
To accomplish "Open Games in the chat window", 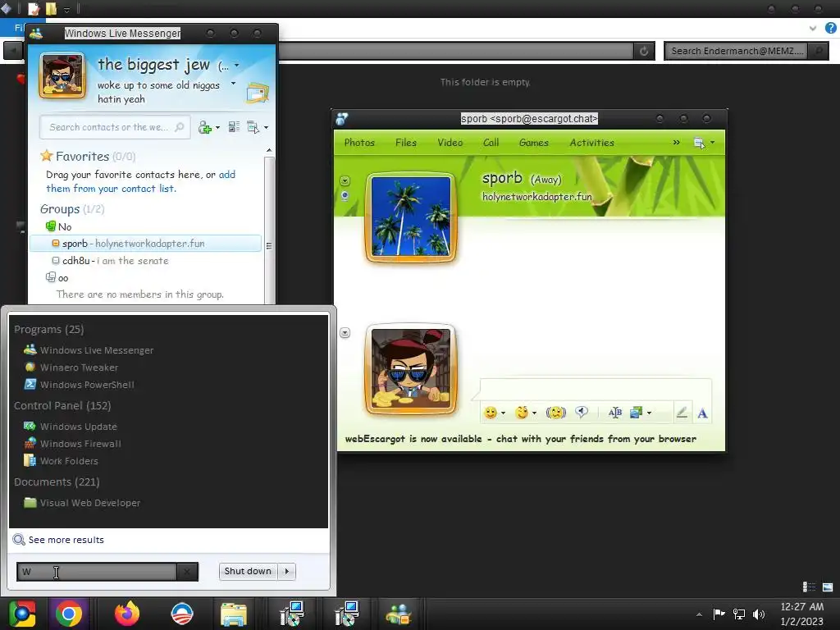I will pyautogui.click(x=533, y=143).
